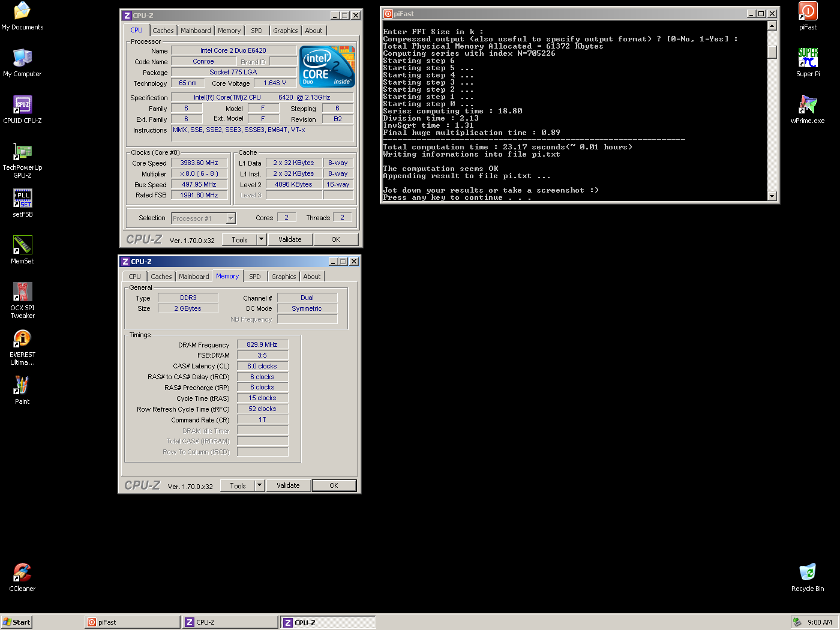Click Validate in Memory CPU-Z window
Viewport: 840px width, 630px height.
click(288, 485)
